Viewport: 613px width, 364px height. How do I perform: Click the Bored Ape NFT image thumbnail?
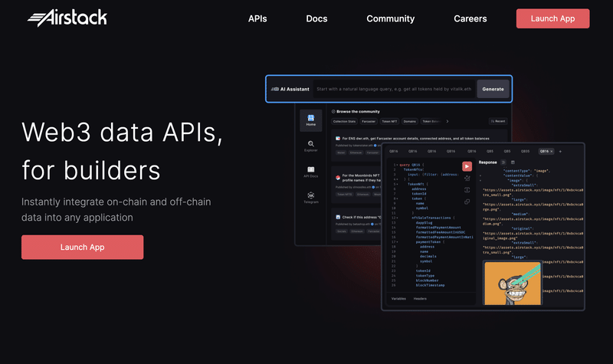[513, 283]
